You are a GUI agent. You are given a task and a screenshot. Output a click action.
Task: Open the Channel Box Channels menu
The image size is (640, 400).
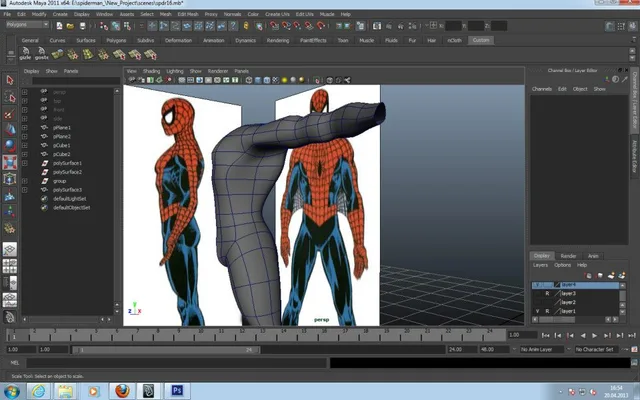(542, 89)
